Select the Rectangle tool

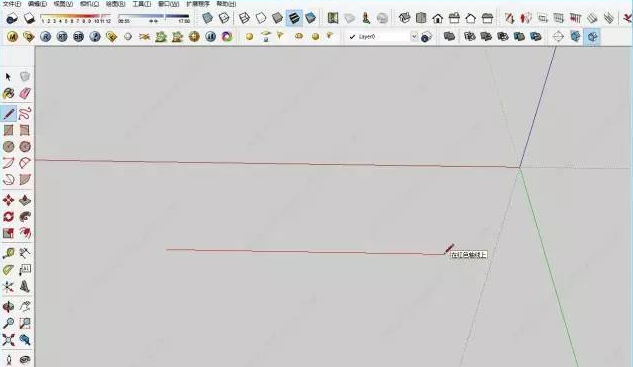point(8,130)
